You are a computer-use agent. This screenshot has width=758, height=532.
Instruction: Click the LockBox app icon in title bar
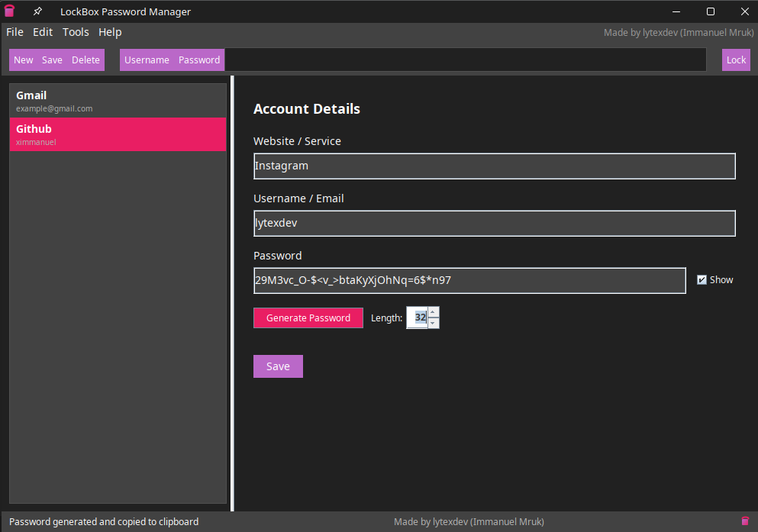(x=9, y=11)
